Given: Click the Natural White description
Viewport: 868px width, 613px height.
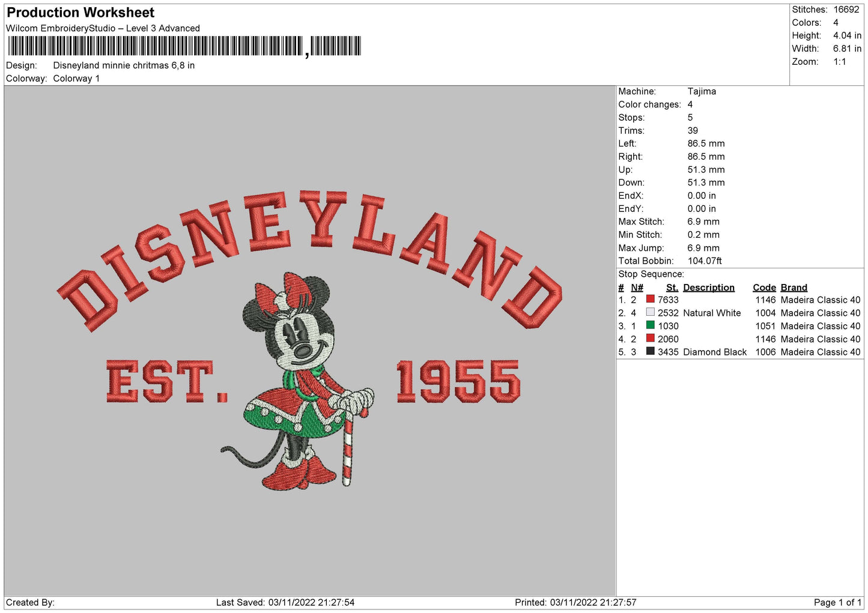Looking at the screenshot, I should 712,313.
